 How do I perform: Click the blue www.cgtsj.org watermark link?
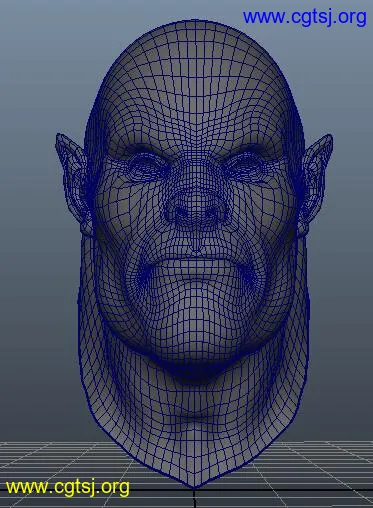[305, 17]
